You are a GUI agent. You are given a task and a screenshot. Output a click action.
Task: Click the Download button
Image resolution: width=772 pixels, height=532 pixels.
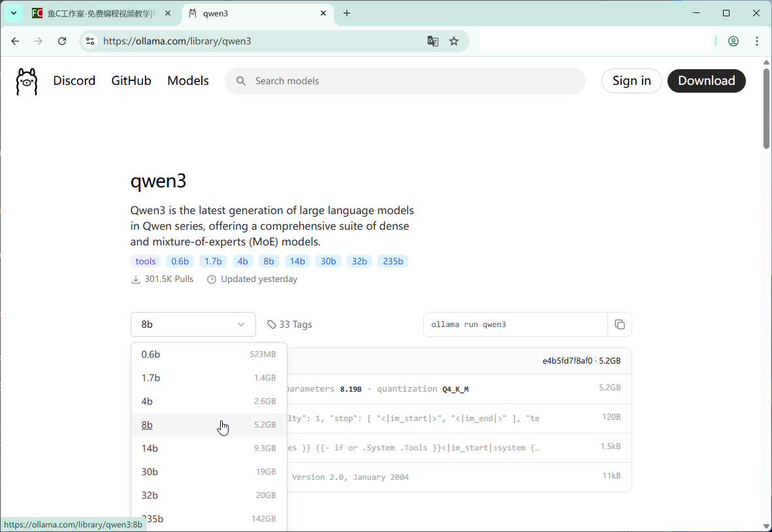(707, 81)
